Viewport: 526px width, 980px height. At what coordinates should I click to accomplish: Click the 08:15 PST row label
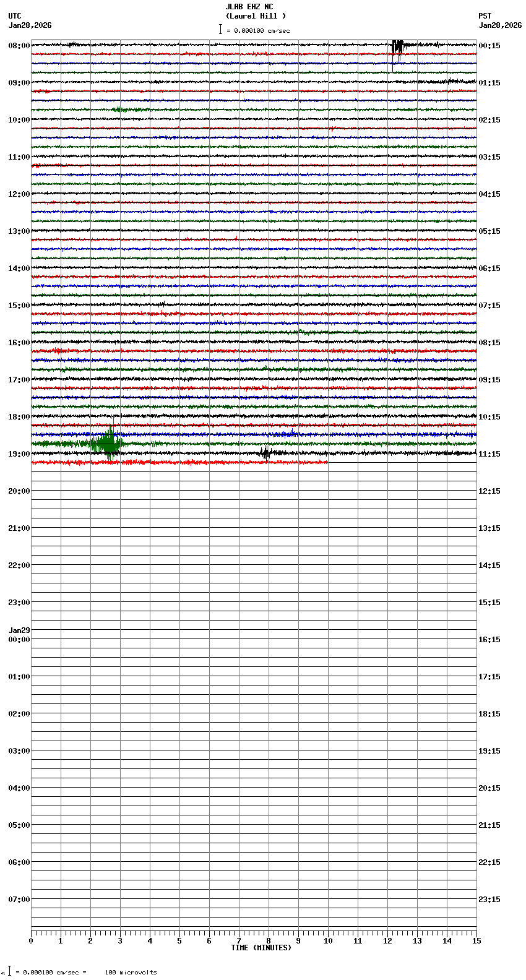[x=489, y=343]
